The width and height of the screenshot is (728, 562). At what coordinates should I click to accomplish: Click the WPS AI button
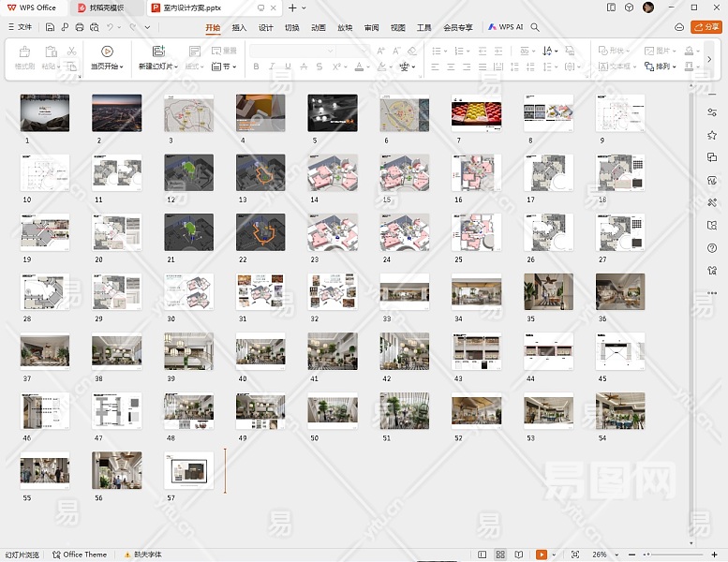506,27
